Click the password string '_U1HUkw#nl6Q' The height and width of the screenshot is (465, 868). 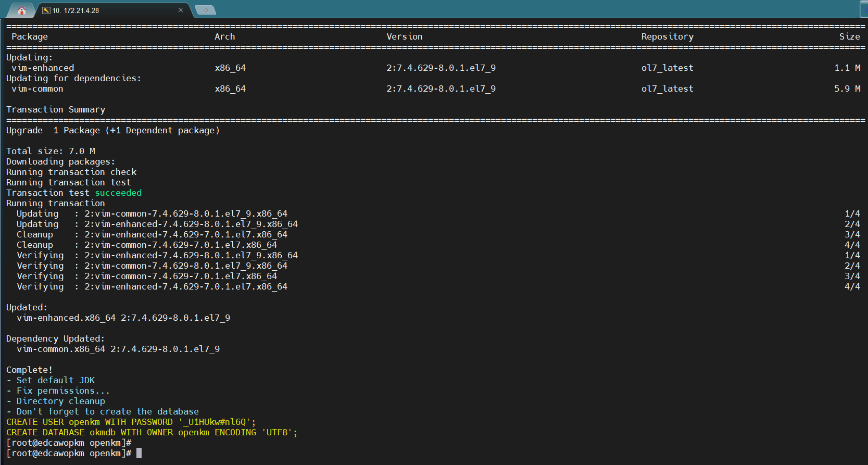tap(215, 422)
